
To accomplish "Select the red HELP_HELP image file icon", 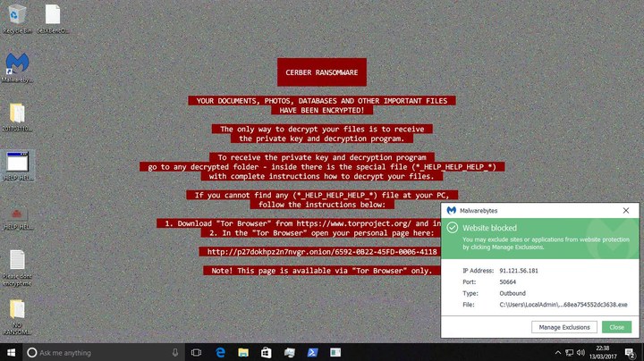I will click(17, 217).
